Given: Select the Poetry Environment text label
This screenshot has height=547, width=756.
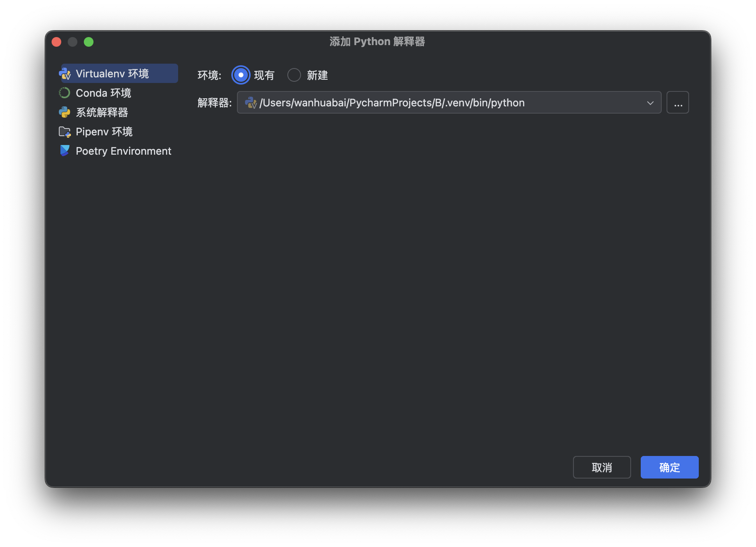Looking at the screenshot, I should 123,151.
